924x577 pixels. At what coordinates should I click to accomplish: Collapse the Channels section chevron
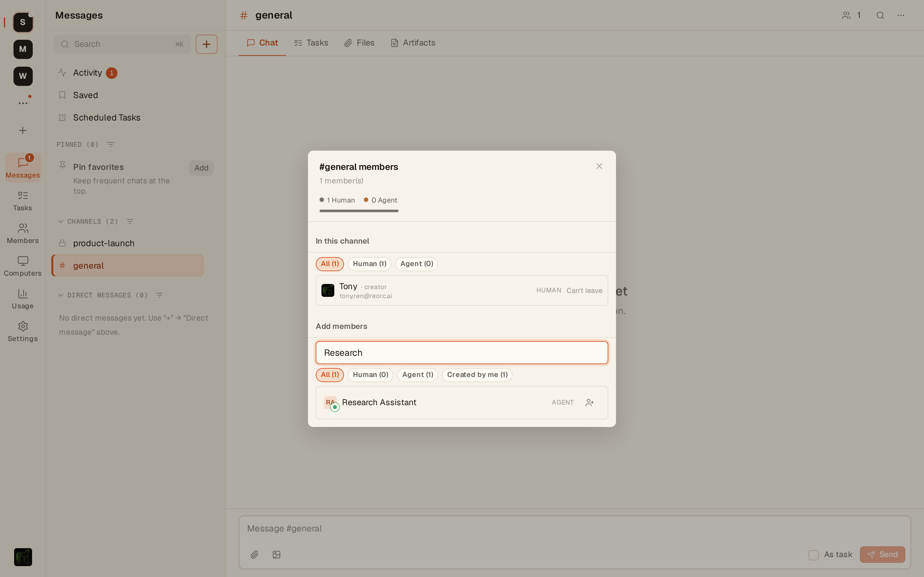click(60, 221)
